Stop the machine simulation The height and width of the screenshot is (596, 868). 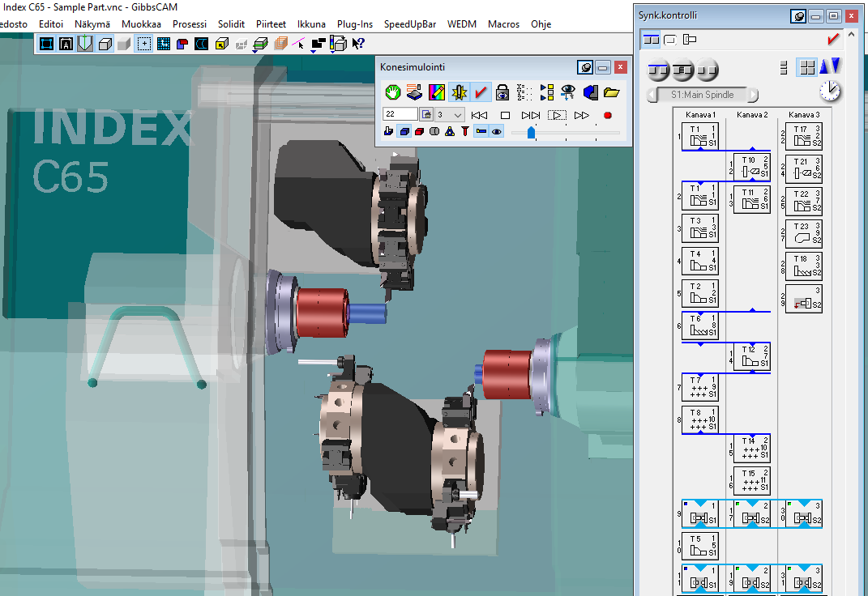tap(505, 115)
